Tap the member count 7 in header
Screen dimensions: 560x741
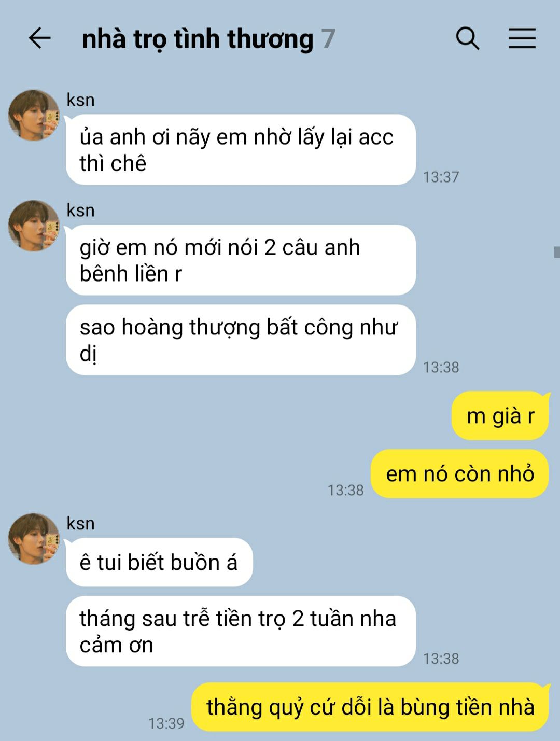click(x=328, y=39)
